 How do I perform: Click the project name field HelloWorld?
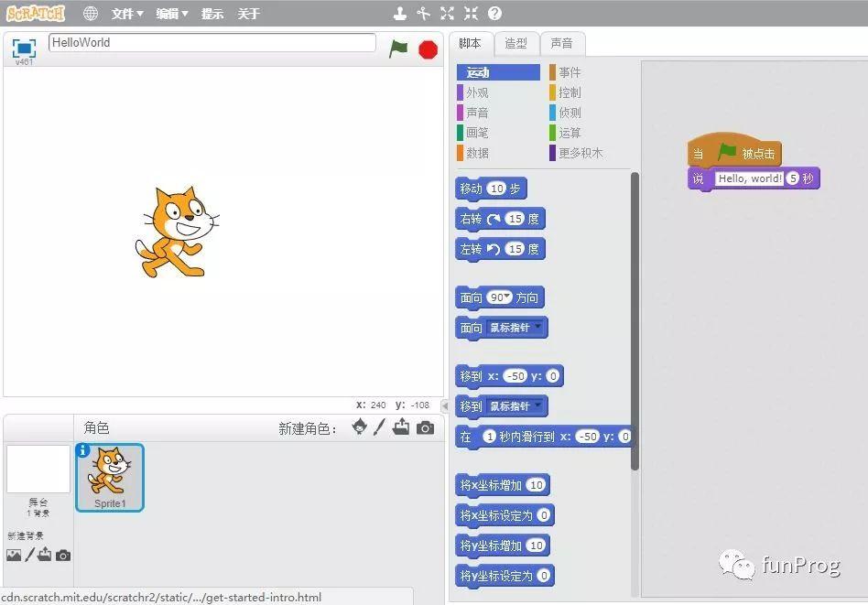point(212,43)
